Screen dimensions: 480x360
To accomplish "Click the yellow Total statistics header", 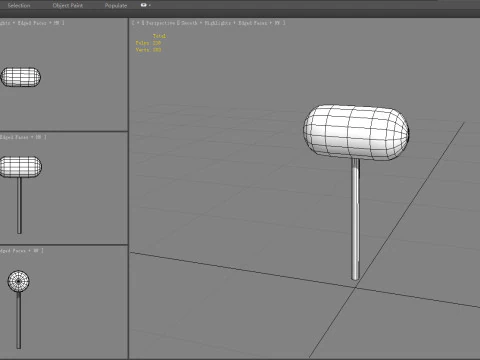I will coord(159,36).
